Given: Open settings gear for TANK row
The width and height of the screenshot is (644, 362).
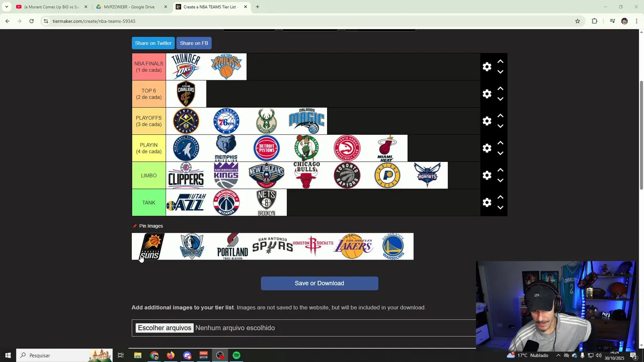Looking at the screenshot, I should (x=487, y=203).
